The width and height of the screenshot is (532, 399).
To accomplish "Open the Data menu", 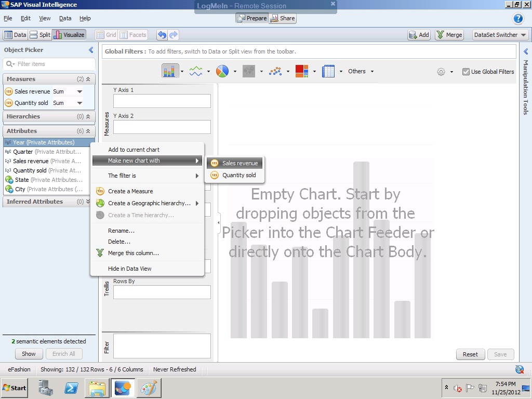I will click(65, 18).
